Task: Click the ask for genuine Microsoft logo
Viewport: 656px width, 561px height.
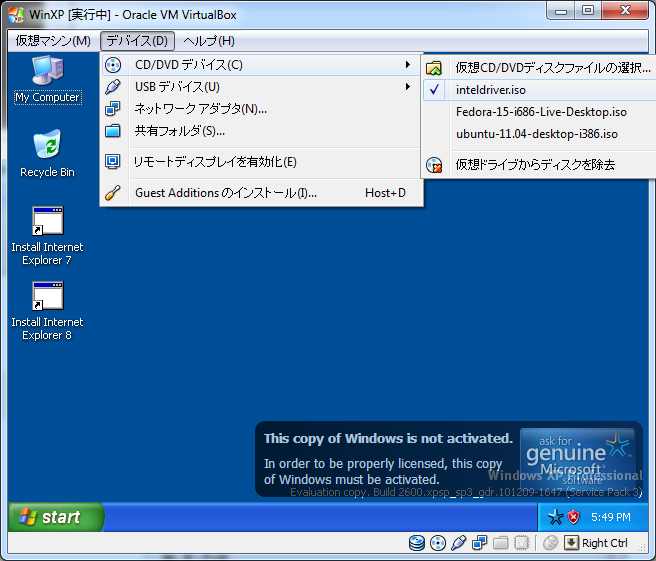Action: tap(577, 458)
